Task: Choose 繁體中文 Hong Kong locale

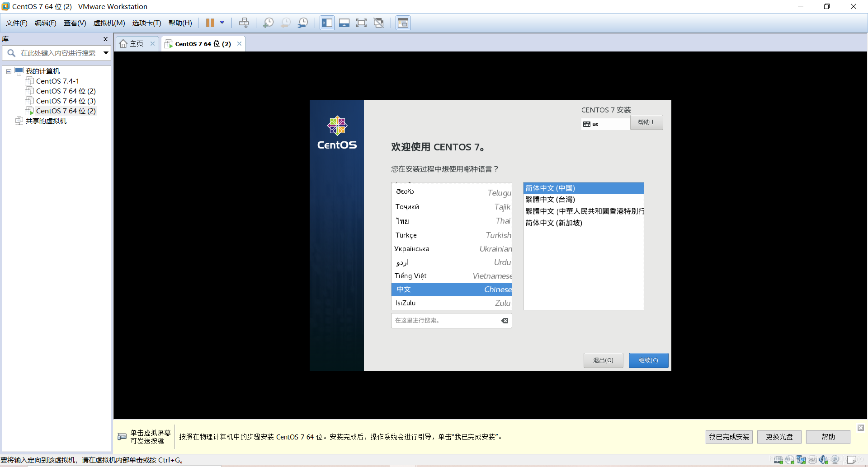Action: click(583, 211)
